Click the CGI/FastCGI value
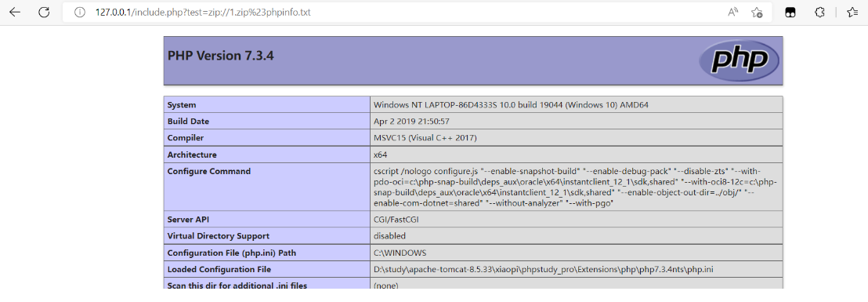 point(396,220)
